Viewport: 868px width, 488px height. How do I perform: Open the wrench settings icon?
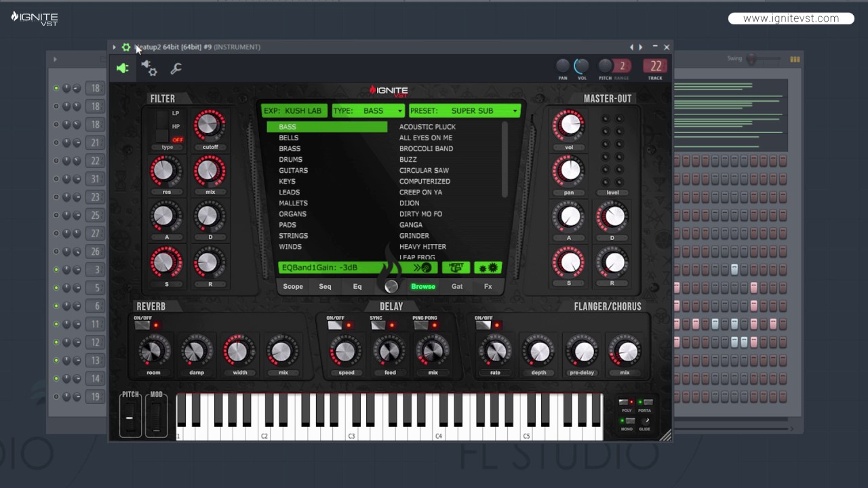coord(176,68)
